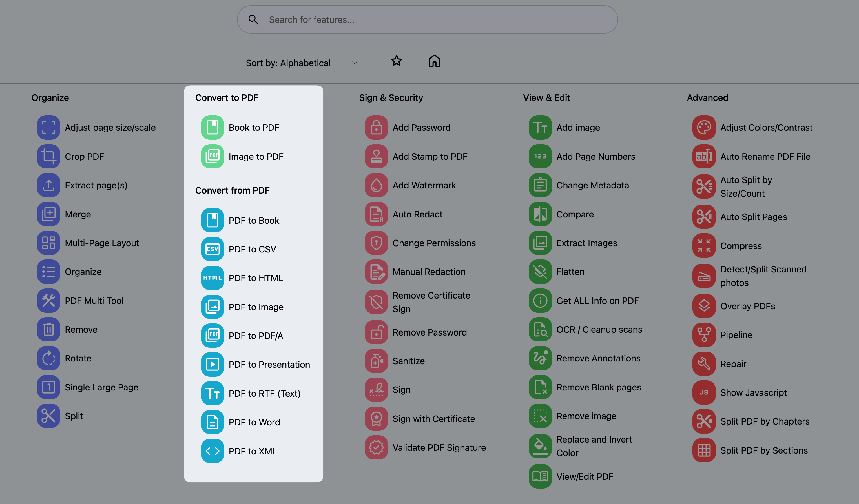Viewport: 859px width, 504px height.
Task: Toggle the favorites star filter
Action: pos(397,61)
